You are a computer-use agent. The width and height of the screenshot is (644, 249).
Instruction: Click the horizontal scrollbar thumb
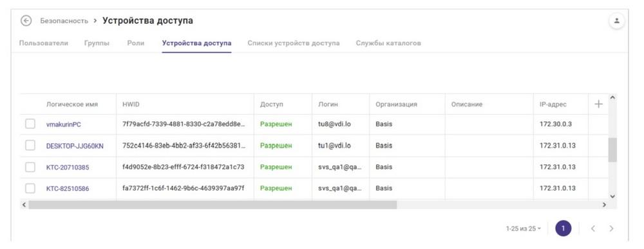(213, 204)
